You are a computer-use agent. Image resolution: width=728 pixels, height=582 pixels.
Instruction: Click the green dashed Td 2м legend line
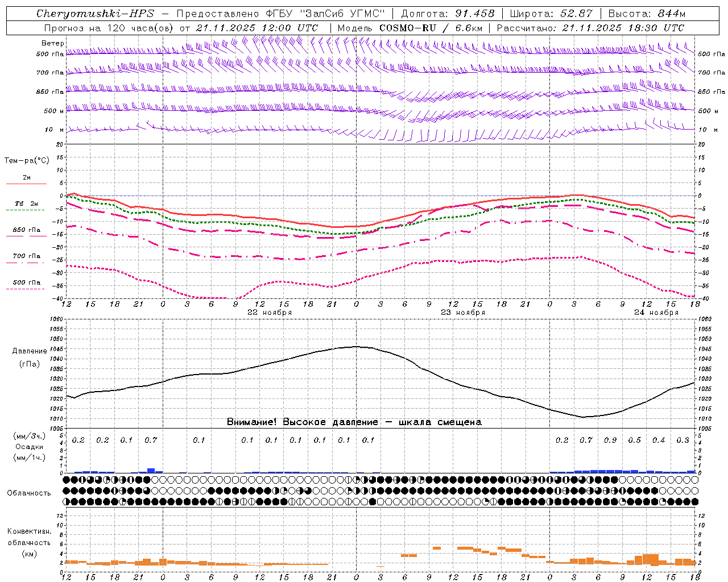pos(26,210)
